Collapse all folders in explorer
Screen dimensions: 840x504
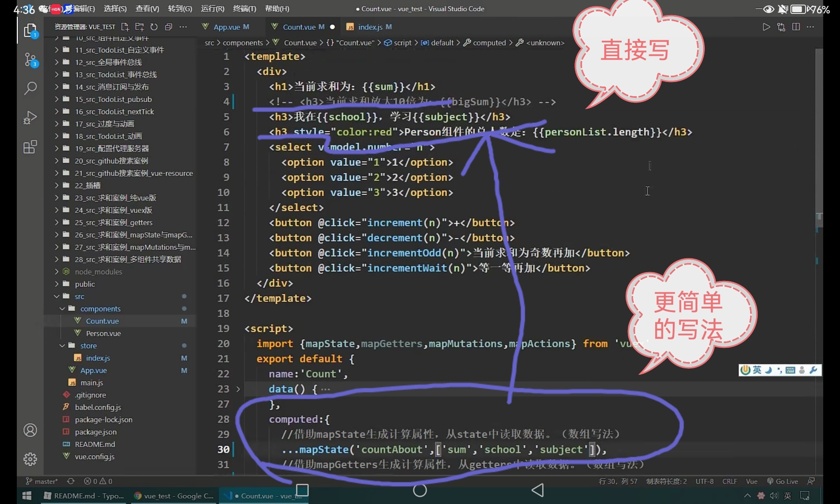168,27
